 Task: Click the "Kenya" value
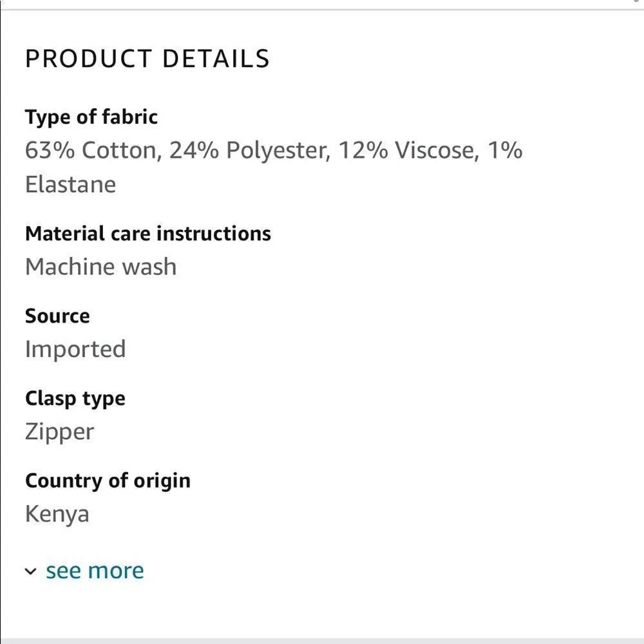coord(57,515)
